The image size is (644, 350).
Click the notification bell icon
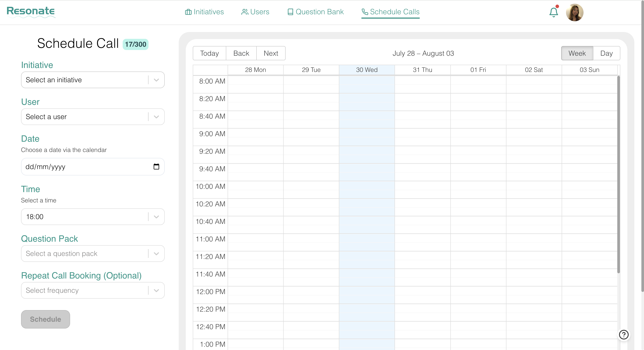coord(554,12)
